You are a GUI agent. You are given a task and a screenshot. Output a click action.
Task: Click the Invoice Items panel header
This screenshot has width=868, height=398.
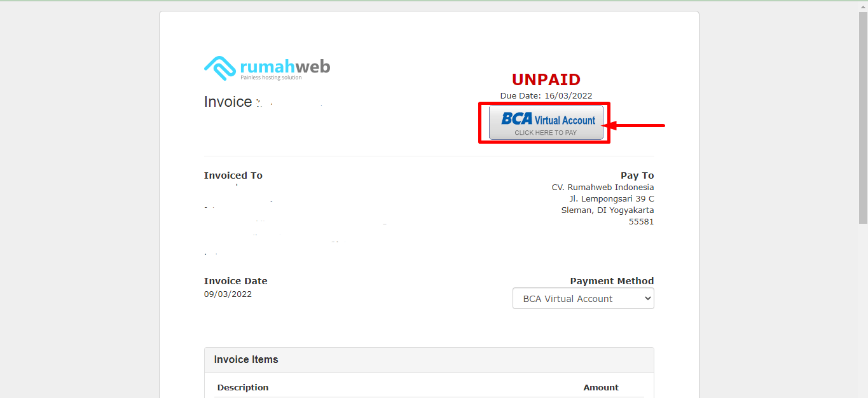click(429, 360)
